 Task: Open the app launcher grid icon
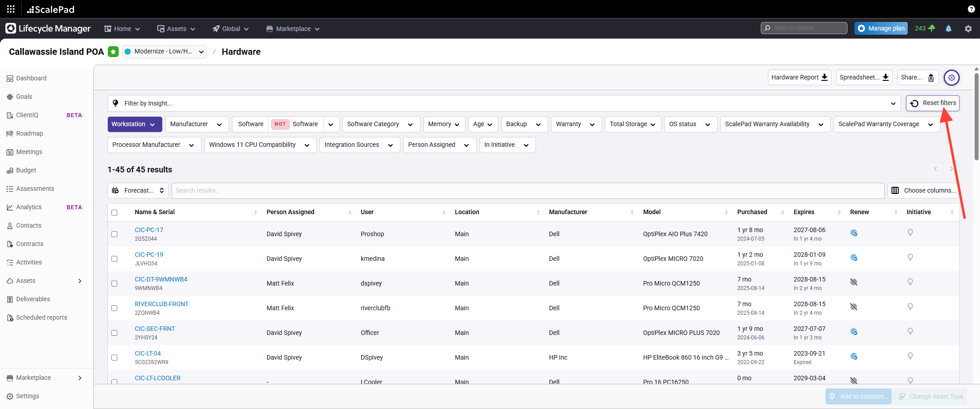(11, 9)
